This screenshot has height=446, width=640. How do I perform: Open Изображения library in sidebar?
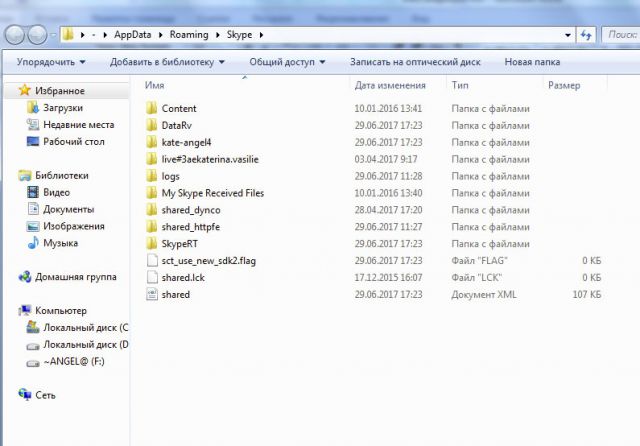click(74, 226)
